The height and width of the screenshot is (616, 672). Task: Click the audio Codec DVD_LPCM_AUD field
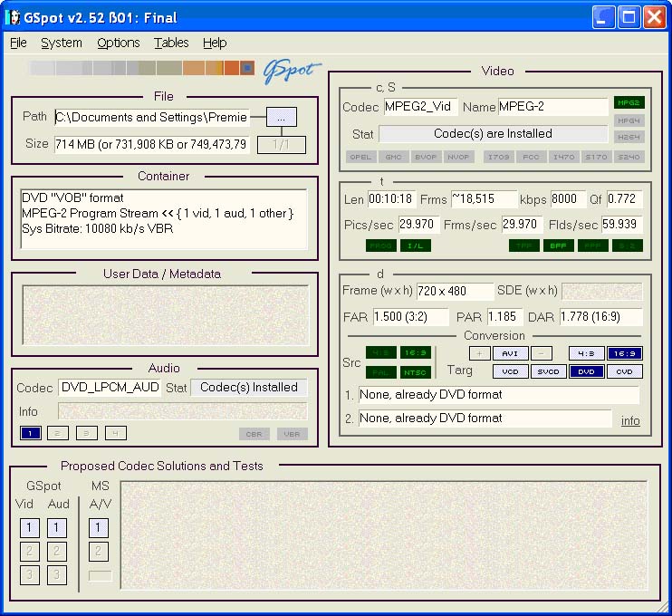(110, 388)
